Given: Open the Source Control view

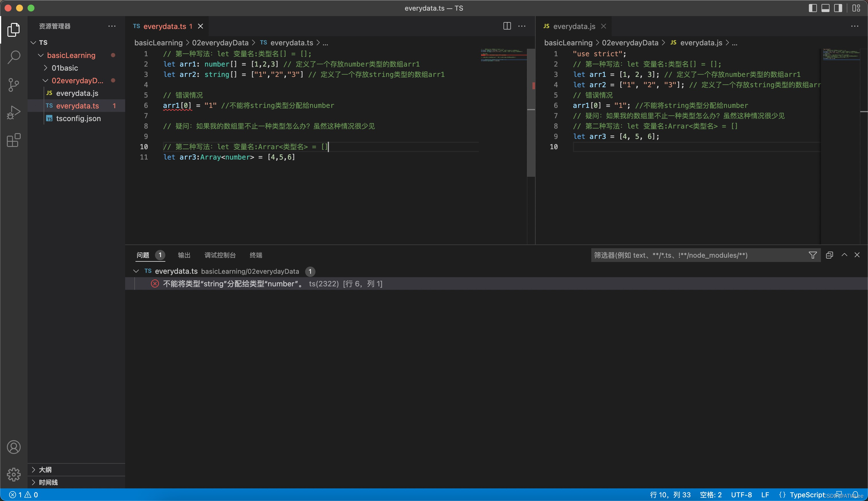Looking at the screenshot, I should (14, 85).
